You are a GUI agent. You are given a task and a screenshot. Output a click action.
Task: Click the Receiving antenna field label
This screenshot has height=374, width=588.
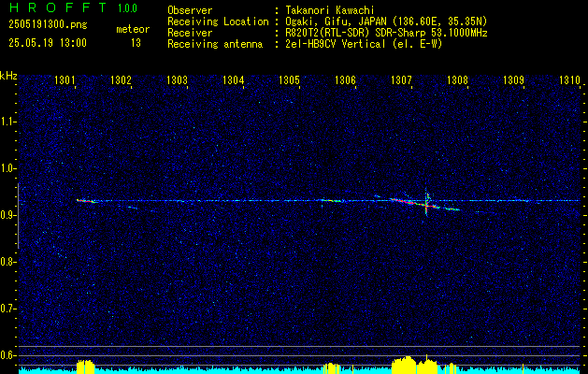pyautogui.click(x=215, y=44)
